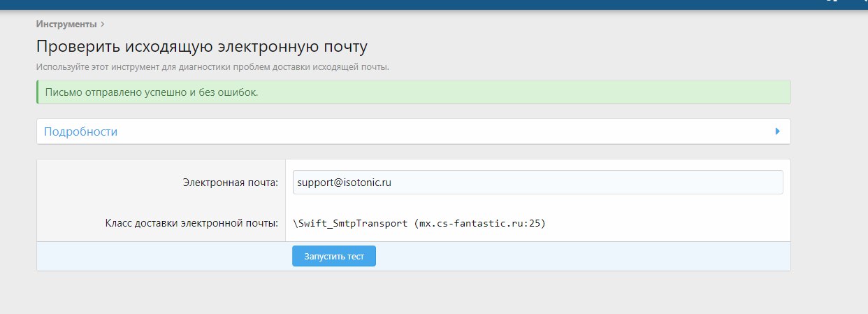
Task: Click the Класс доставки электронной почты label
Action: pyautogui.click(x=192, y=224)
